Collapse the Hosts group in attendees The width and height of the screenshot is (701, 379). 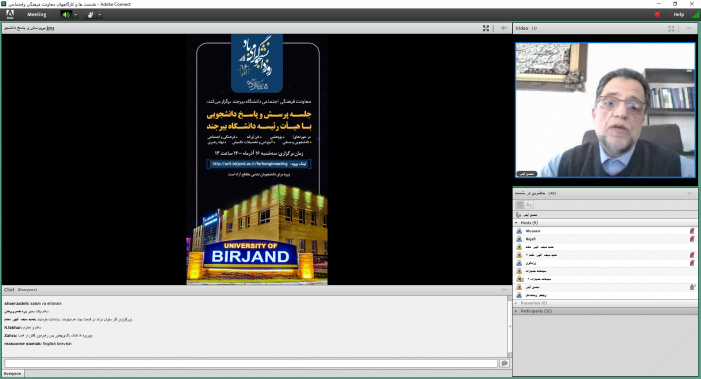[516, 223]
